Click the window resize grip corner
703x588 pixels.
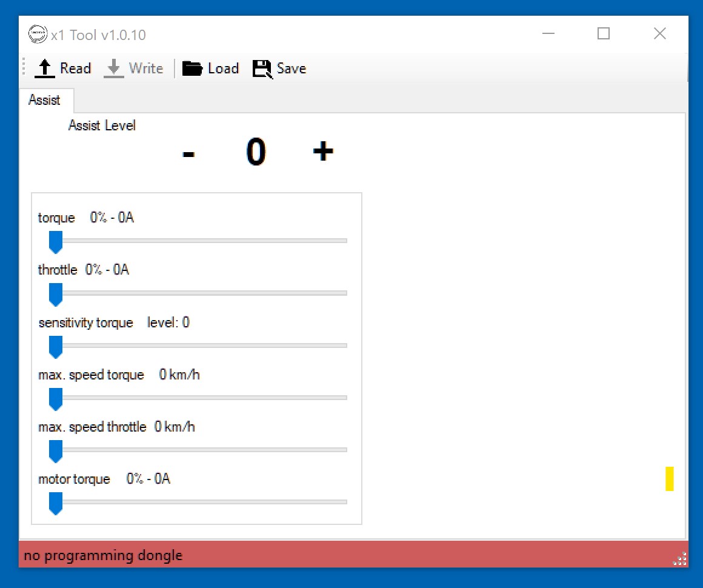(x=681, y=560)
